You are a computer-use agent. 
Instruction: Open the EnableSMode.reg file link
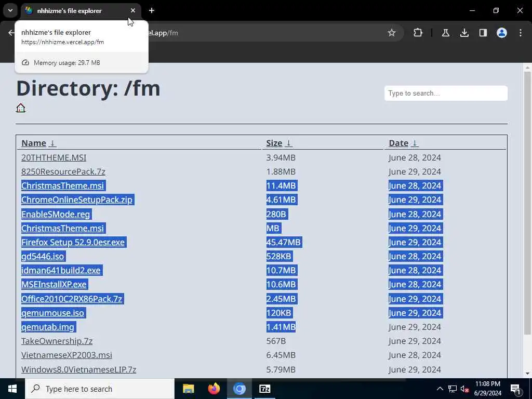pos(56,214)
